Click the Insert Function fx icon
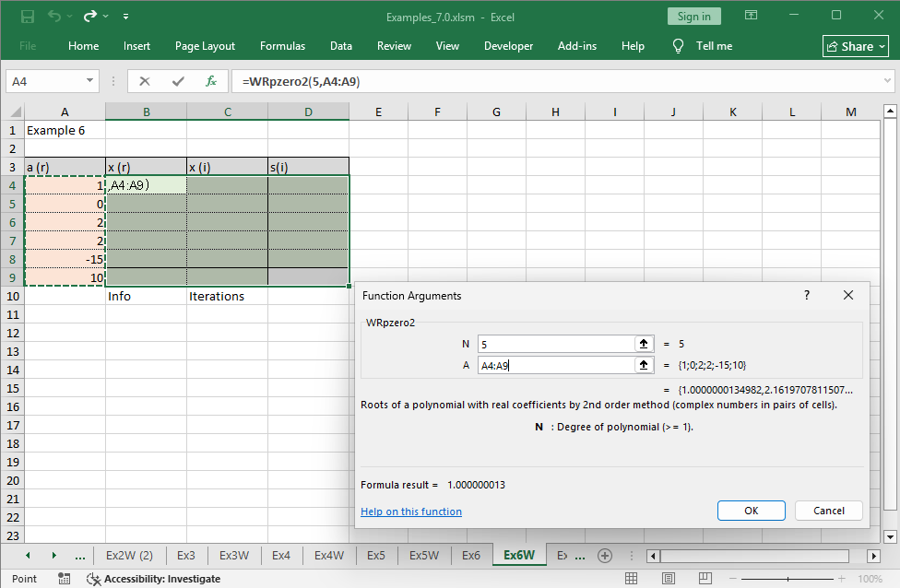 [x=211, y=81]
